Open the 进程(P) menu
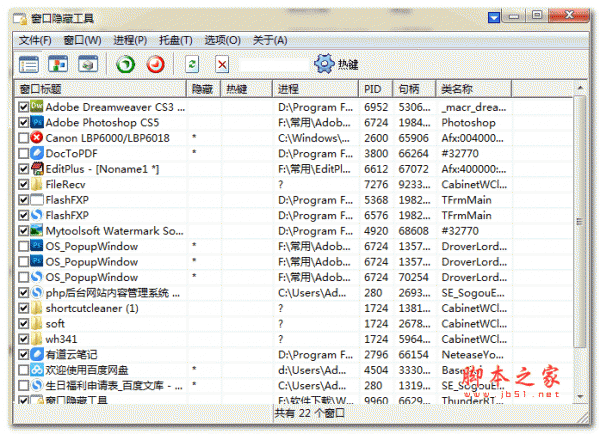Viewport: 600px width, 434px height. pos(130,40)
